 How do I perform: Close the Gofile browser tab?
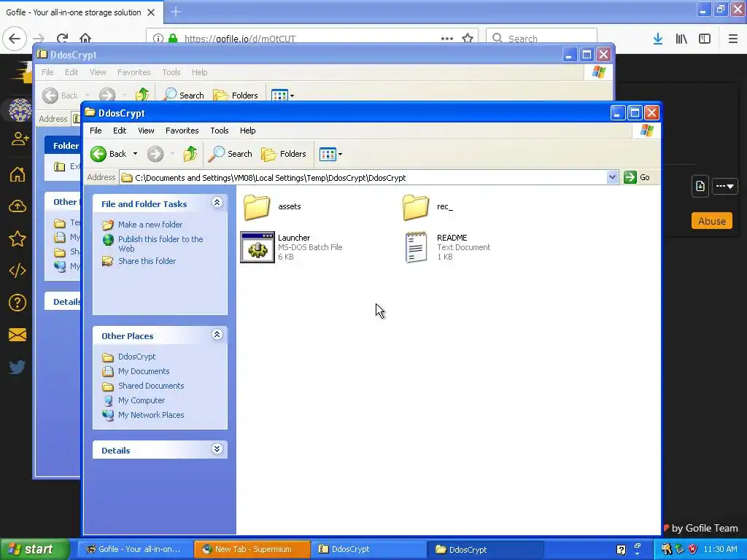point(151,12)
